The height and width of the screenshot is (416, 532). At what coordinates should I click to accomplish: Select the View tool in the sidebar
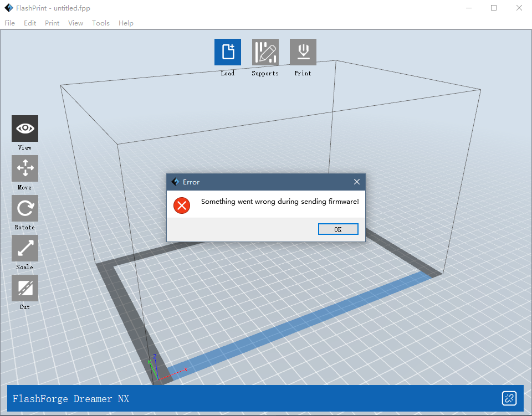click(24, 128)
